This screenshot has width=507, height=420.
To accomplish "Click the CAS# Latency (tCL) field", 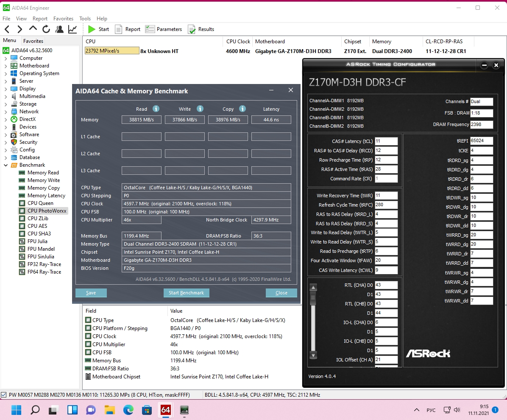I will [386, 141].
